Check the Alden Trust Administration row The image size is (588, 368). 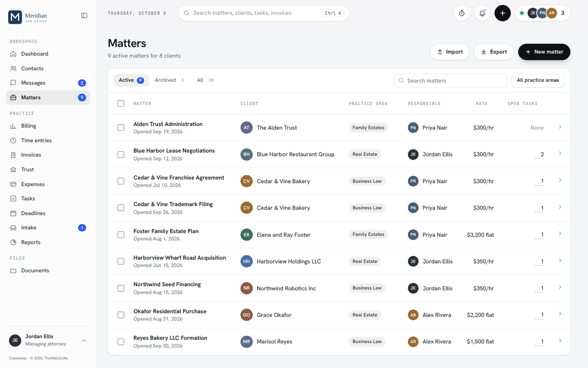(x=121, y=128)
